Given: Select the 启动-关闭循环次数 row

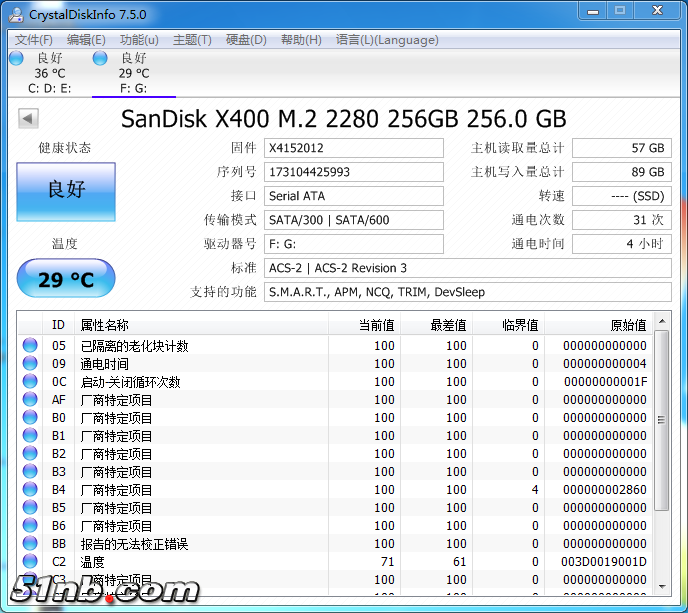Looking at the screenshot, I should pos(336,382).
